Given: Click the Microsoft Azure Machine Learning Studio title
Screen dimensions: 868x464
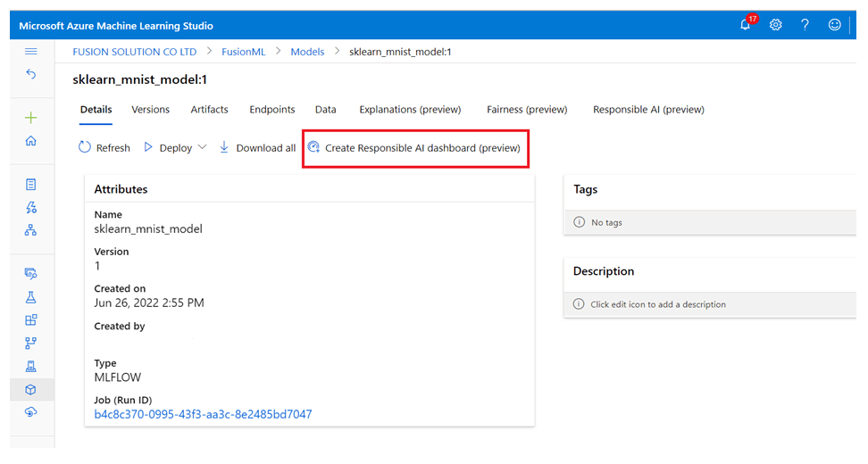Looking at the screenshot, I should click(116, 26).
